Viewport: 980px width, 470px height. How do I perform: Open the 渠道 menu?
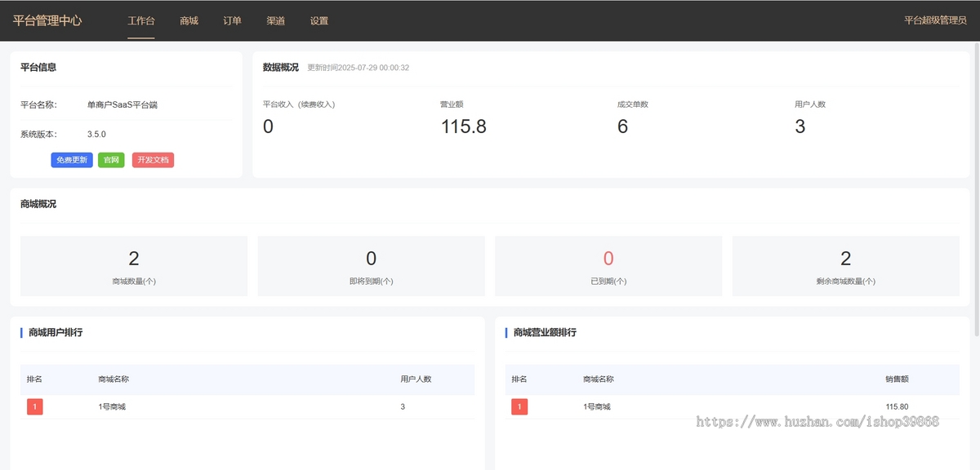pos(275,20)
